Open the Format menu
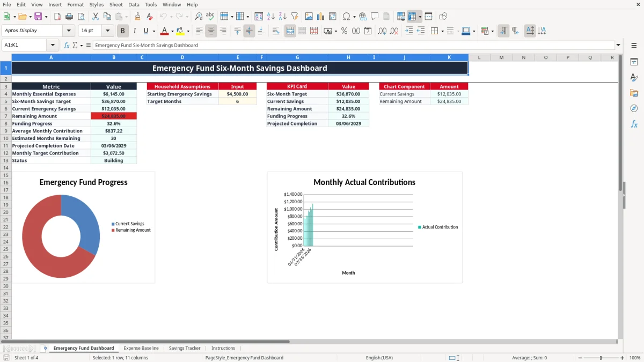 pos(75,4)
